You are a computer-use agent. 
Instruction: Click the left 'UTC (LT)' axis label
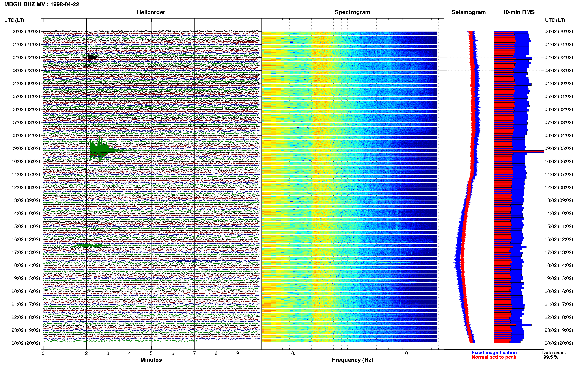[14, 20]
